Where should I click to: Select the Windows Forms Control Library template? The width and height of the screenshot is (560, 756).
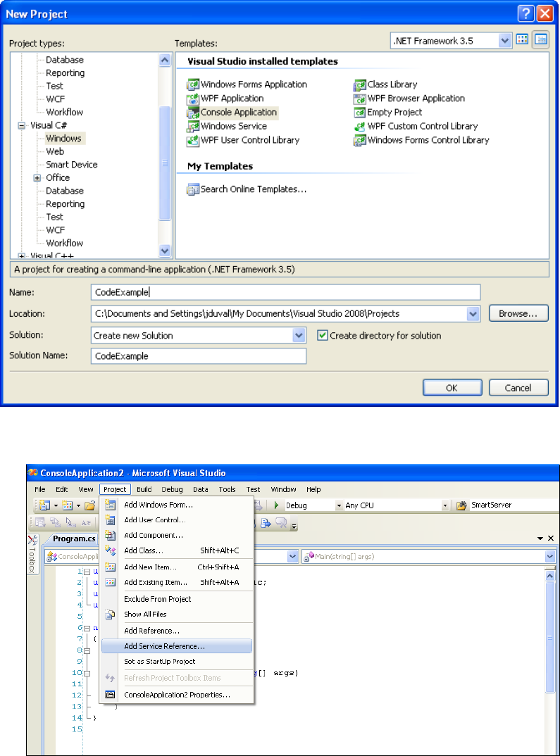click(x=421, y=140)
